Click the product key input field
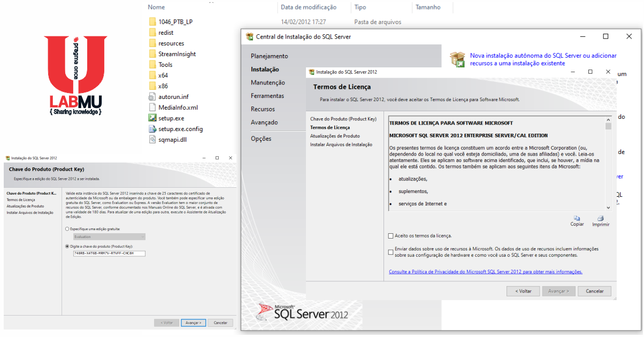The width and height of the screenshot is (644, 337). [109, 253]
